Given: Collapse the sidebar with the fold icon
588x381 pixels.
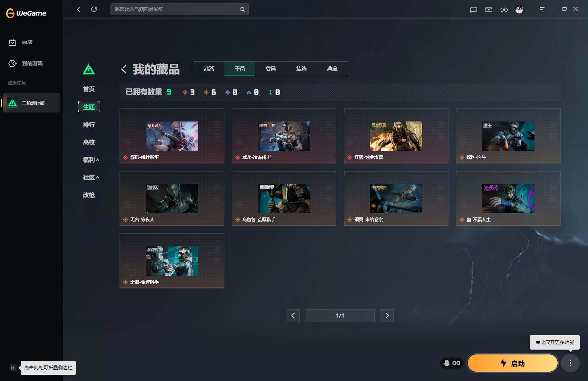Looking at the screenshot, I should (x=13, y=368).
